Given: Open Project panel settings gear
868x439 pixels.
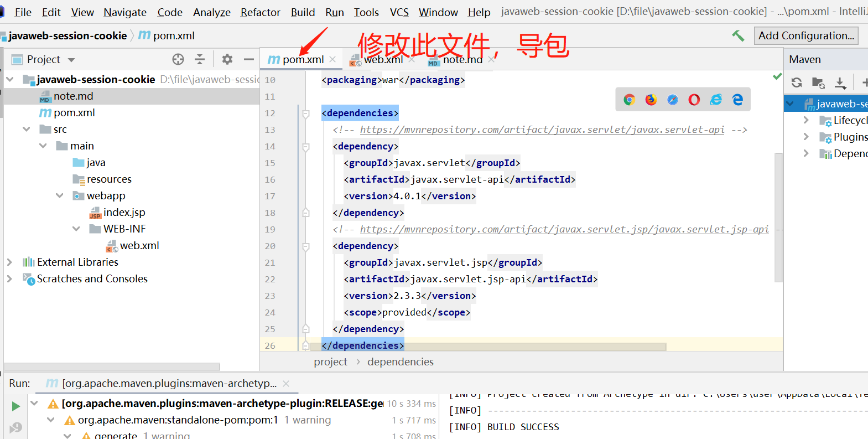Looking at the screenshot, I should pos(227,59).
